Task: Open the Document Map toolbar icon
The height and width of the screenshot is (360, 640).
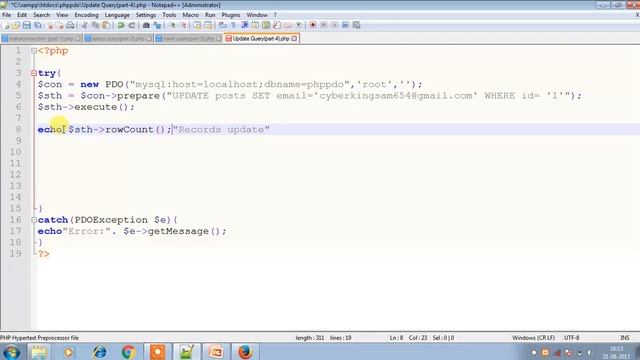Action: coord(266,25)
